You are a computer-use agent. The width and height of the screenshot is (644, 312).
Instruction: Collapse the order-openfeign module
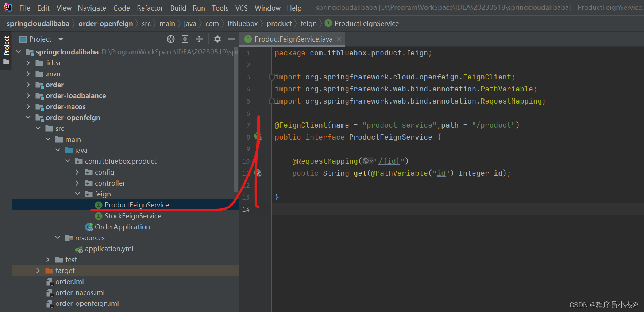point(28,117)
